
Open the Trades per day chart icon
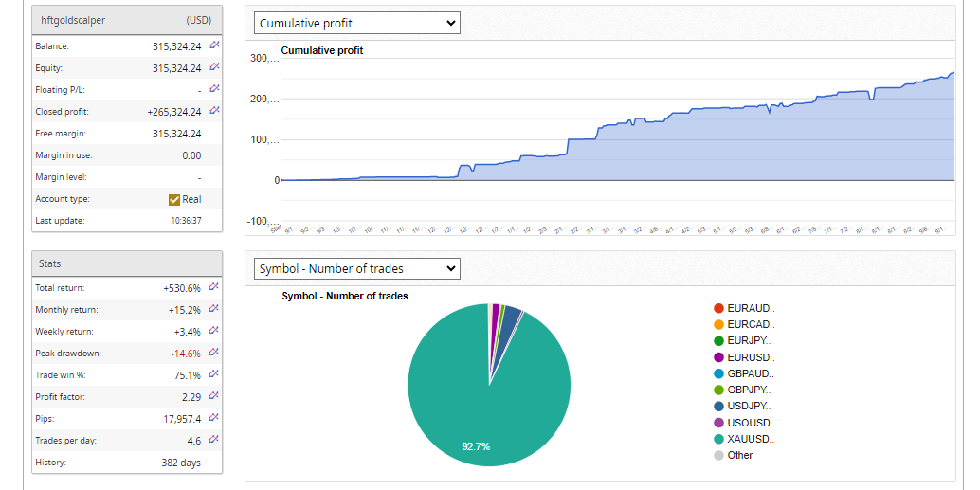214,440
